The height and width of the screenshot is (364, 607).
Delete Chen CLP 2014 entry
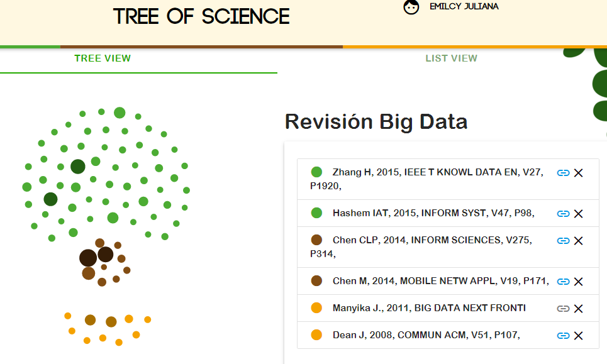(579, 241)
